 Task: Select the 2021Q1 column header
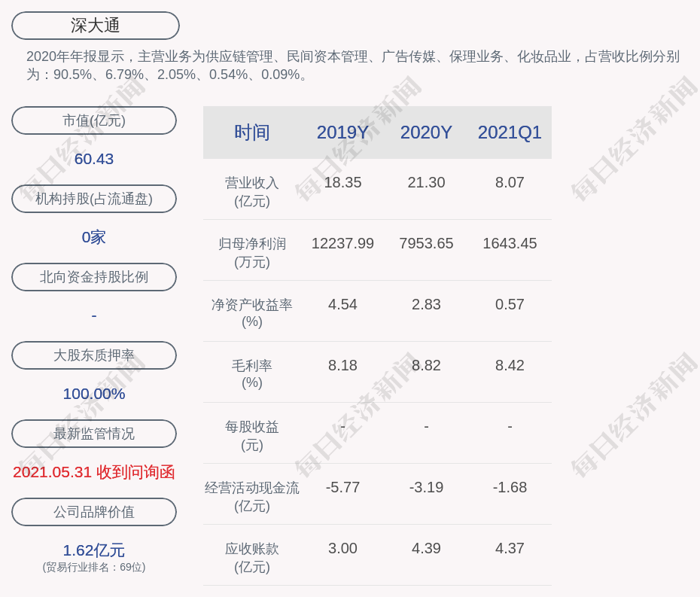click(510, 132)
